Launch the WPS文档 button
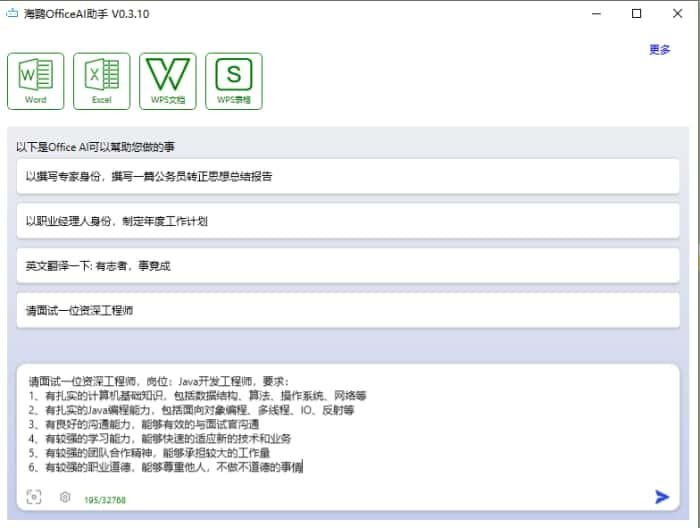The image size is (700, 528). (x=168, y=81)
